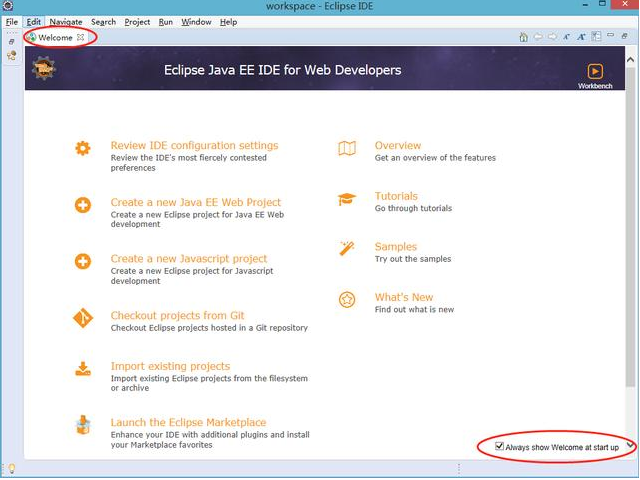
Task: Open Import existing projects link
Action: 170,366
